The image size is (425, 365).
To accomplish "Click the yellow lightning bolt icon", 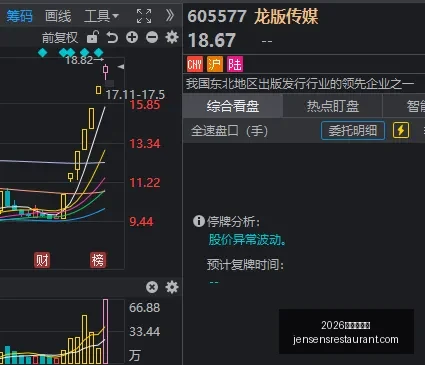I will [401, 130].
